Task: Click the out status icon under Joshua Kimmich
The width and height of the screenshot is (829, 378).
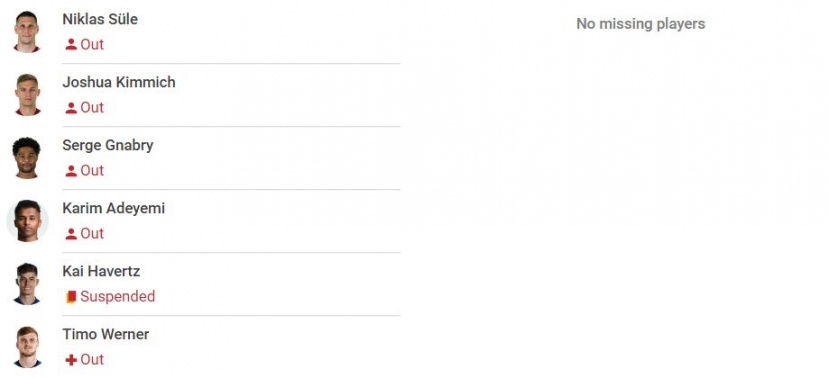Action: click(x=71, y=108)
